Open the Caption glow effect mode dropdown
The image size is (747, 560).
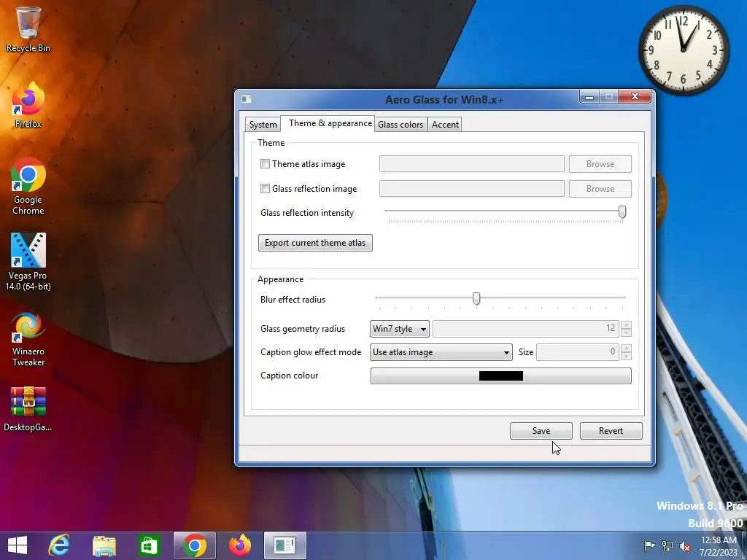pos(441,352)
